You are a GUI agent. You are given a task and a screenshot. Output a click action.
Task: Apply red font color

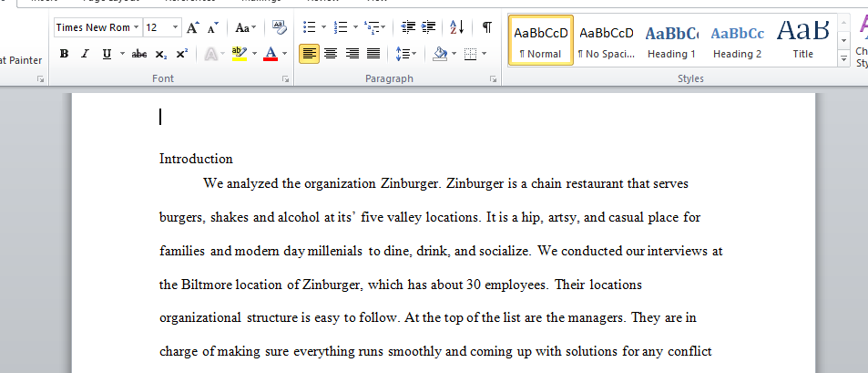[x=271, y=54]
